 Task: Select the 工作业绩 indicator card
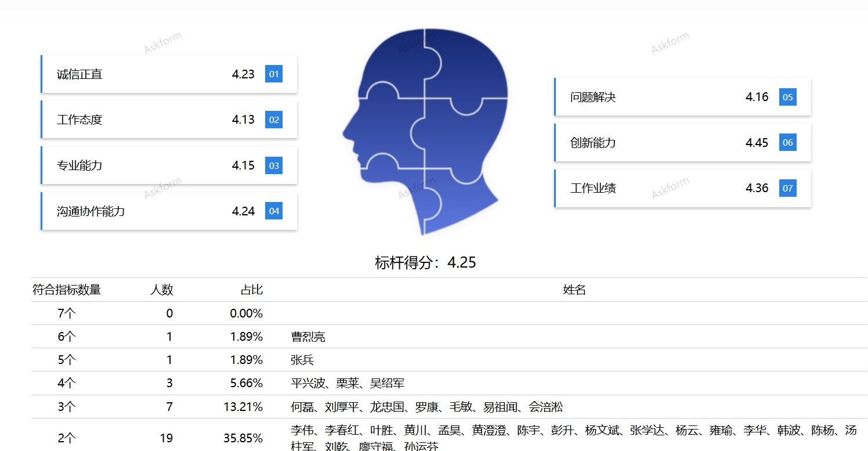(x=683, y=188)
